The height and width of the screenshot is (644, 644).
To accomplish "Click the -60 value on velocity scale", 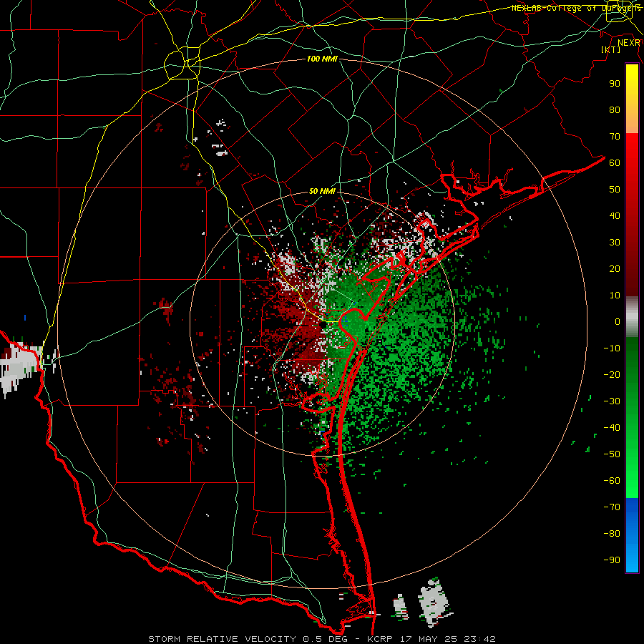I will (x=612, y=481).
